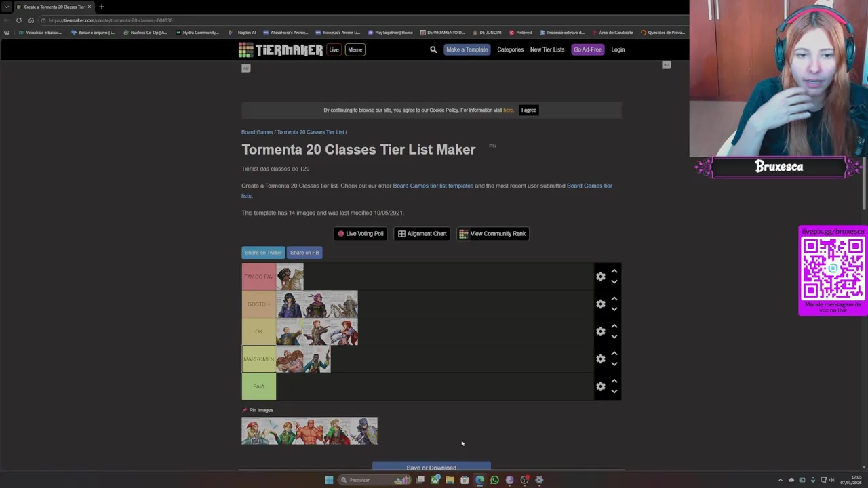Viewport: 868px width, 488px height.
Task: Open settings gear for PAIA tier
Action: point(600,386)
